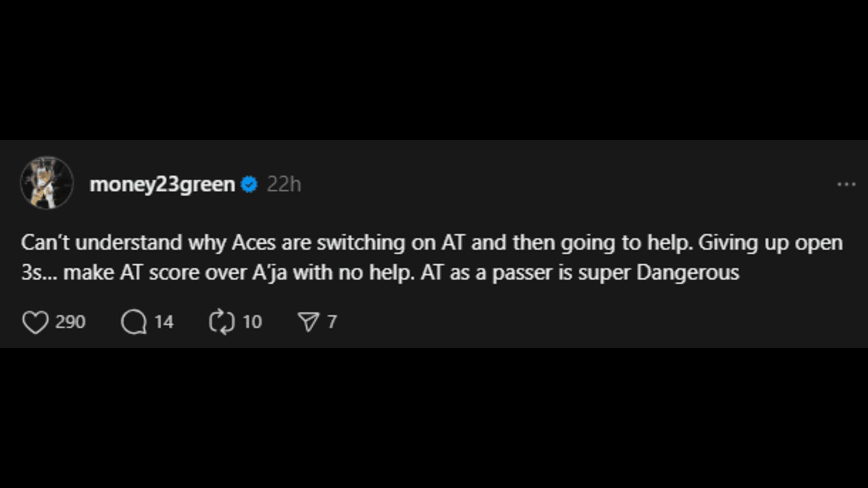
Task: Click the 14 replies count
Action: [164, 322]
